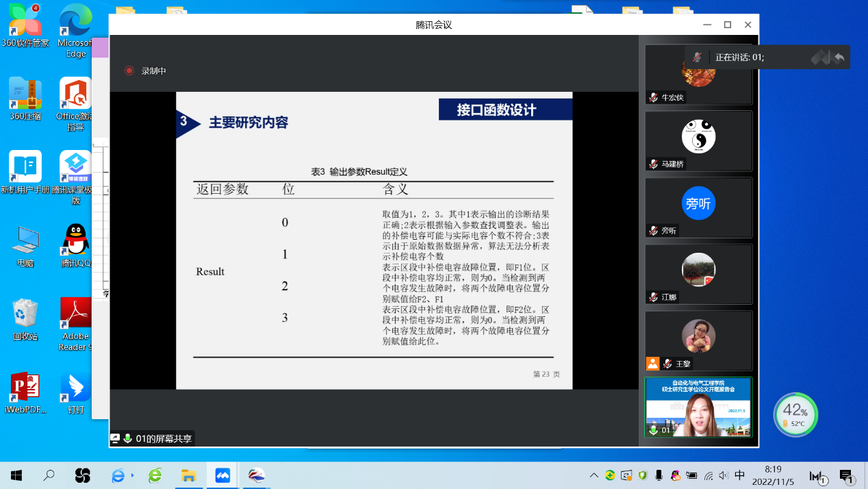The height and width of the screenshot is (489, 868).
Task: Open File Explorer from the taskbar
Action: [x=188, y=475]
